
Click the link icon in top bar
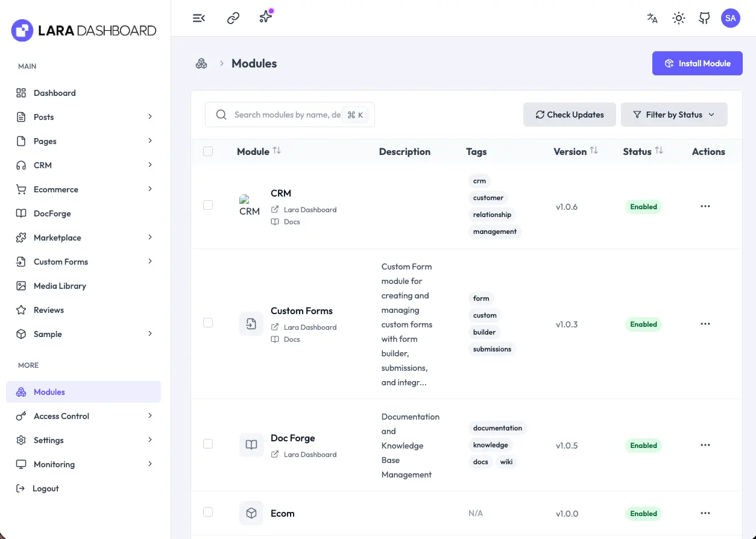pos(233,18)
